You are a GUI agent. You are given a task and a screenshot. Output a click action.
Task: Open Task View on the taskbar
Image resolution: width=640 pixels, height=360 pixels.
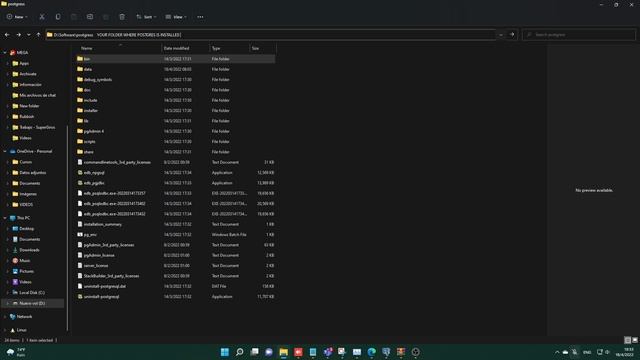point(254,352)
